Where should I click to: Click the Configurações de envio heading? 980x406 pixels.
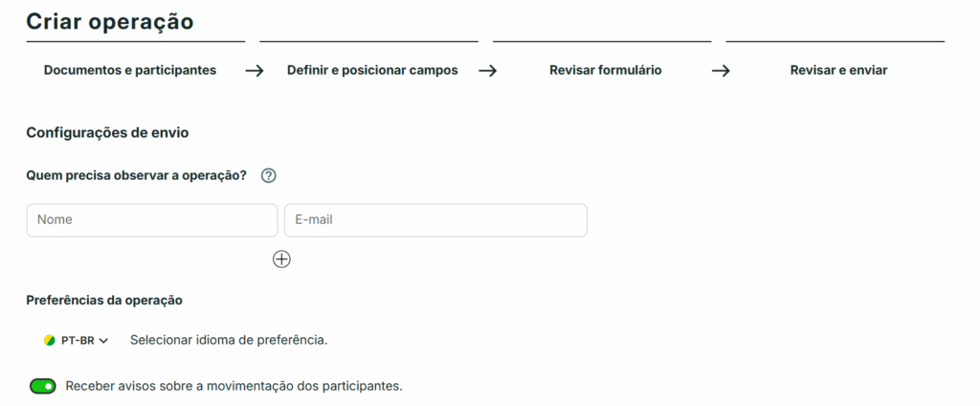107,132
